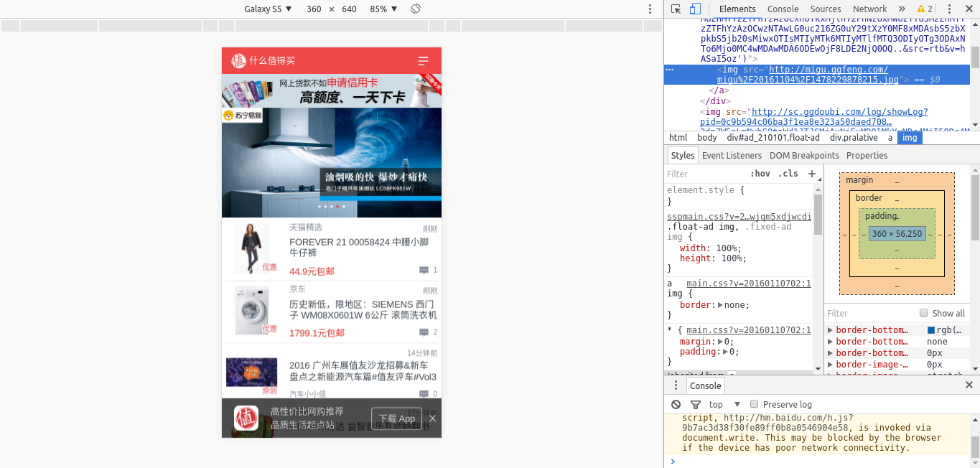This screenshot has width=980, height=468.
Task: Rotate the device viewport orientation
Action: click(x=416, y=9)
